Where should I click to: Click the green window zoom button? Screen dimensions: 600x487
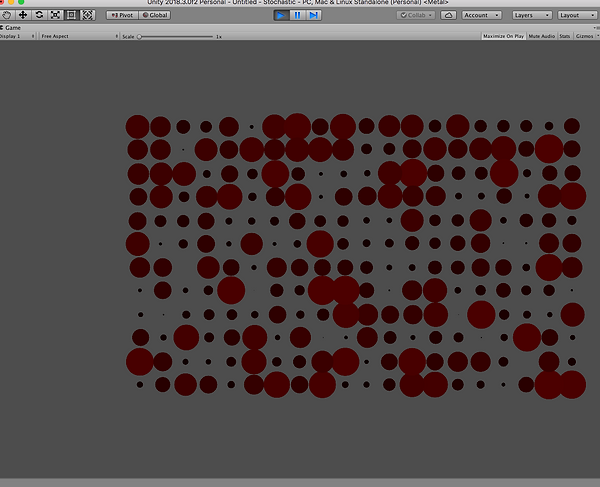[21, 2]
